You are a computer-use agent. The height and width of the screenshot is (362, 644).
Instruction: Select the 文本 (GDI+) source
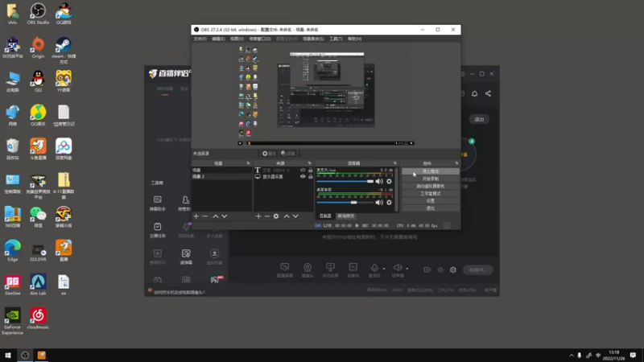tap(276, 170)
